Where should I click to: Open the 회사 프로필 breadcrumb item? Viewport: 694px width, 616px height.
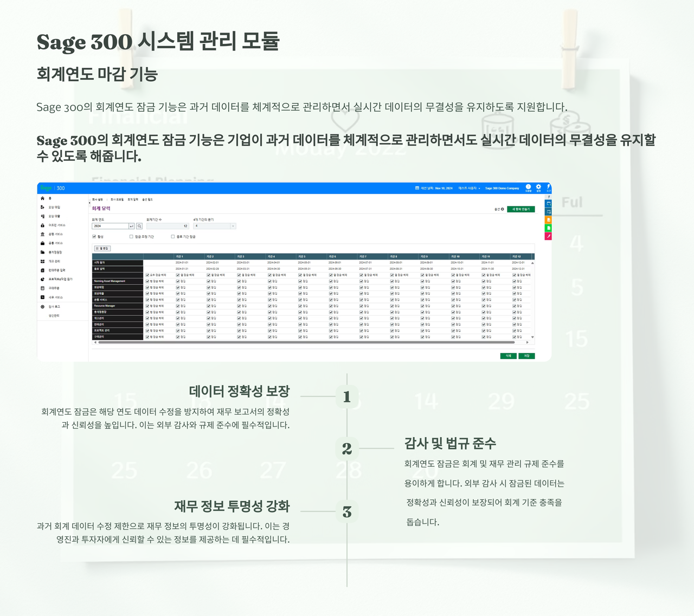coord(117,199)
